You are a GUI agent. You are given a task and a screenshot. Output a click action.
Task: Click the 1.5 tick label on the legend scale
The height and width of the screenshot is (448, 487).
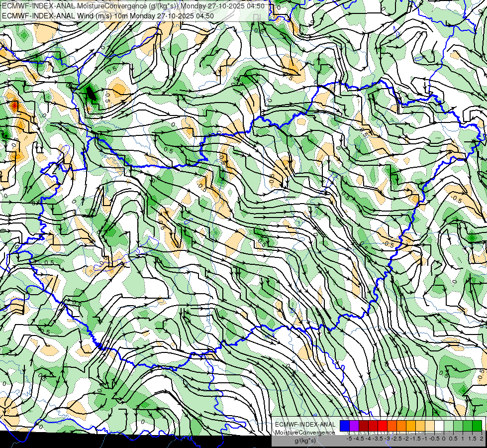(x=472, y=439)
